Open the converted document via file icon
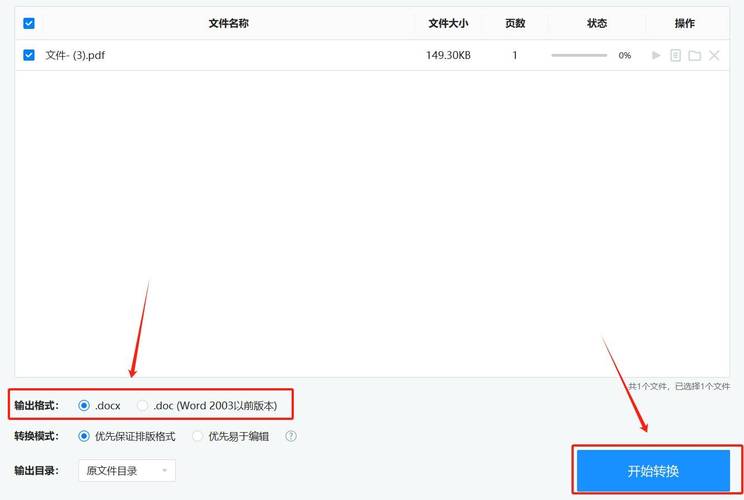Image resolution: width=744 pixels, height=500 pixels. pos(675,56)
